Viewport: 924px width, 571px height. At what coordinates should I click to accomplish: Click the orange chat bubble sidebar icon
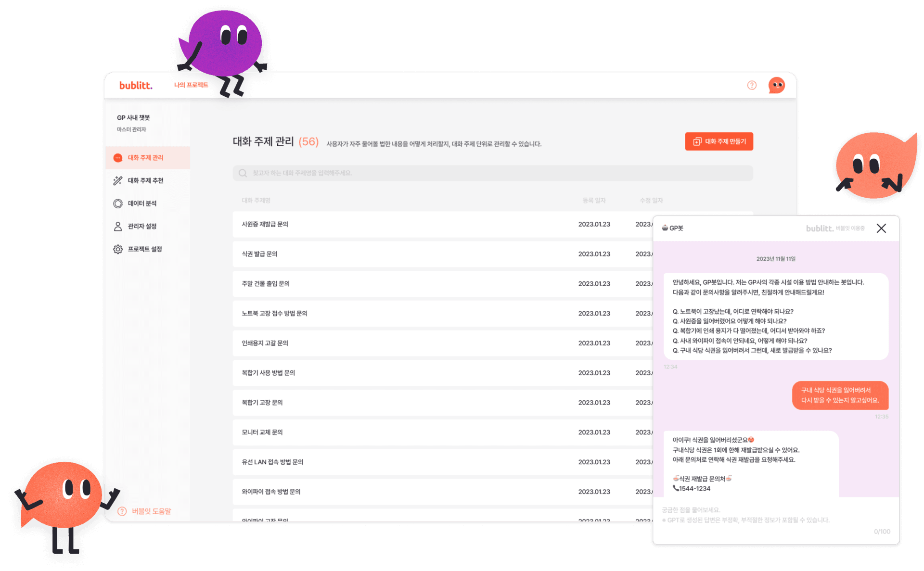[118, 158]
